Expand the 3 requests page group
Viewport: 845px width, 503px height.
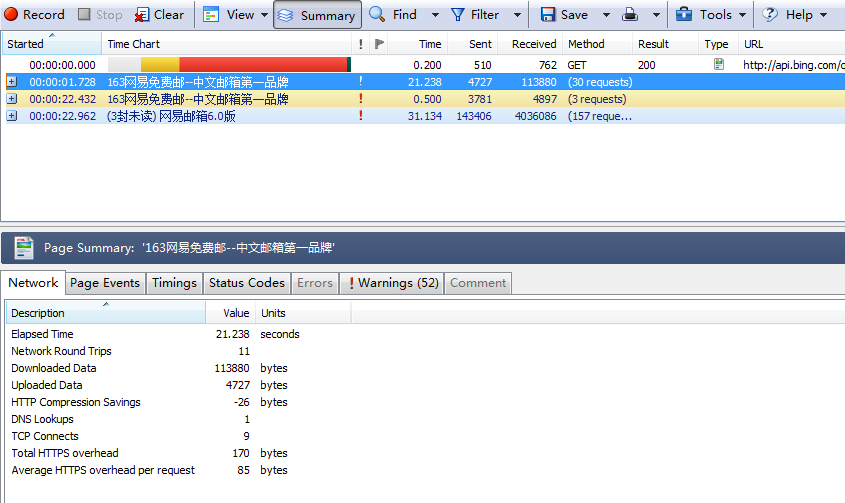click(12, 99)
